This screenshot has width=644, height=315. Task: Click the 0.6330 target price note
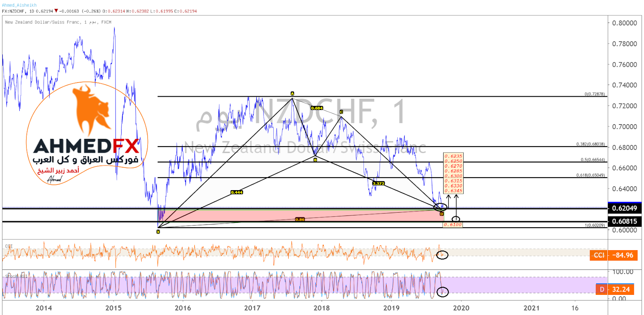pyautogui.click(x=453, y=186)
